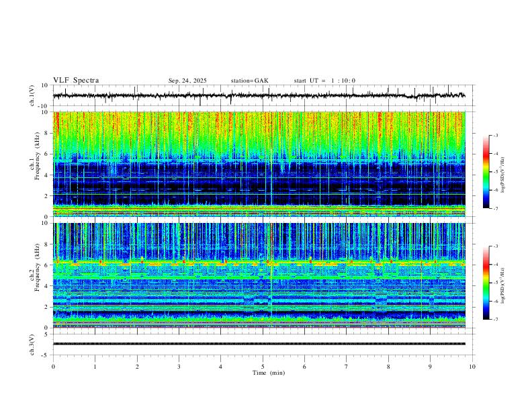The image size is (532, 411).
Task: Click the ch.2 PSD color scale bar
Action: (486, 283)
